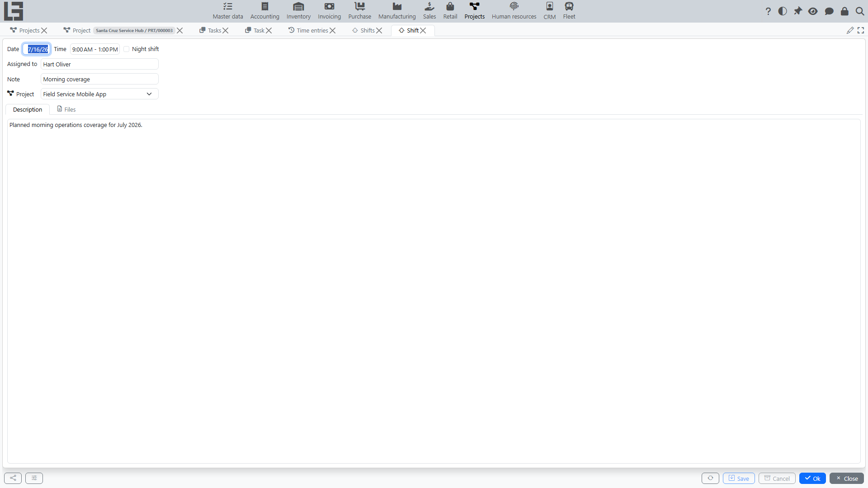Click the help question mark icon
The height and width of the screenshot is (488, 868).
pyautogui.click(x=768, y=11)
